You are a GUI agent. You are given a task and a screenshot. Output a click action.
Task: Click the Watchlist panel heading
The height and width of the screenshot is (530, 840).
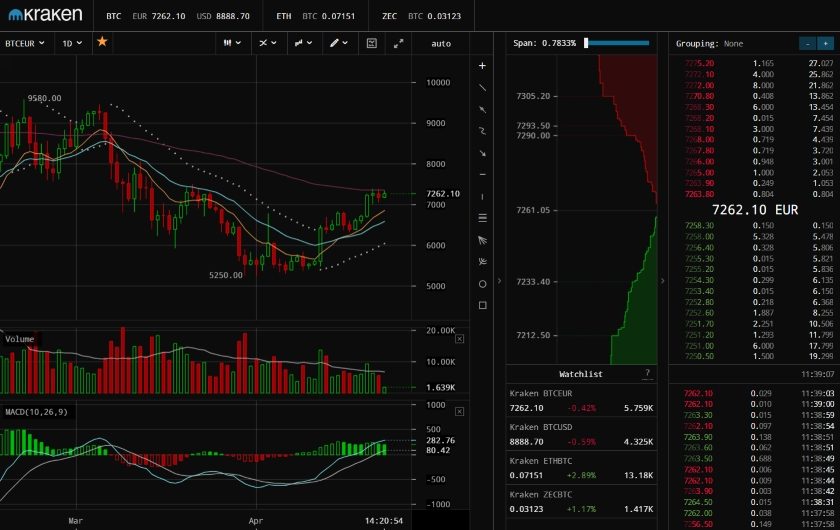tap(581, 374)
